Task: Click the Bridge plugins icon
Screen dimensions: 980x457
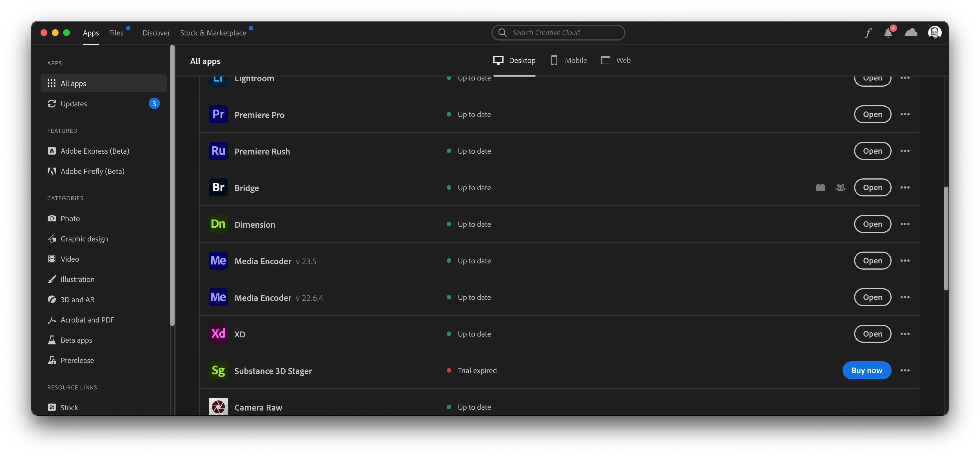Action: [x=820, y=187]
